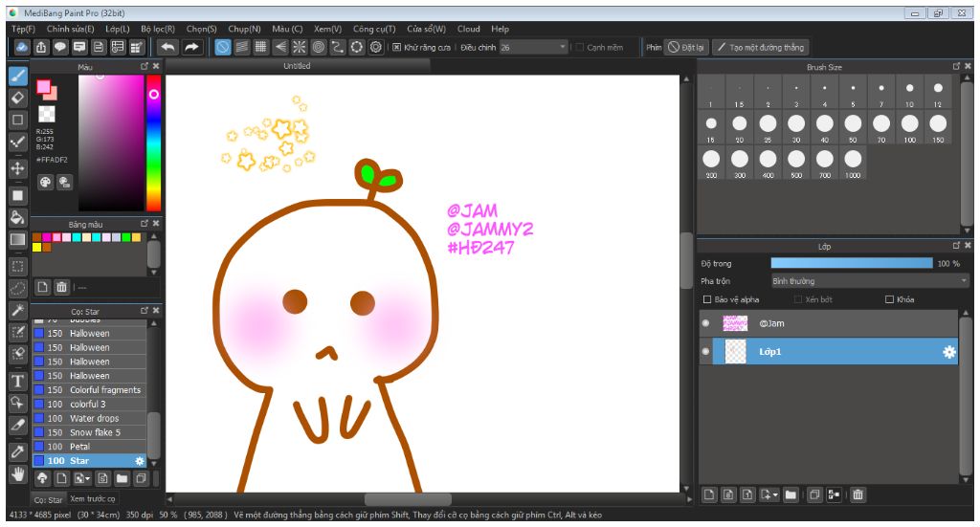Open snap settings gear icon in toolbar
Screen dimensions: 980x527
point(375,47)
